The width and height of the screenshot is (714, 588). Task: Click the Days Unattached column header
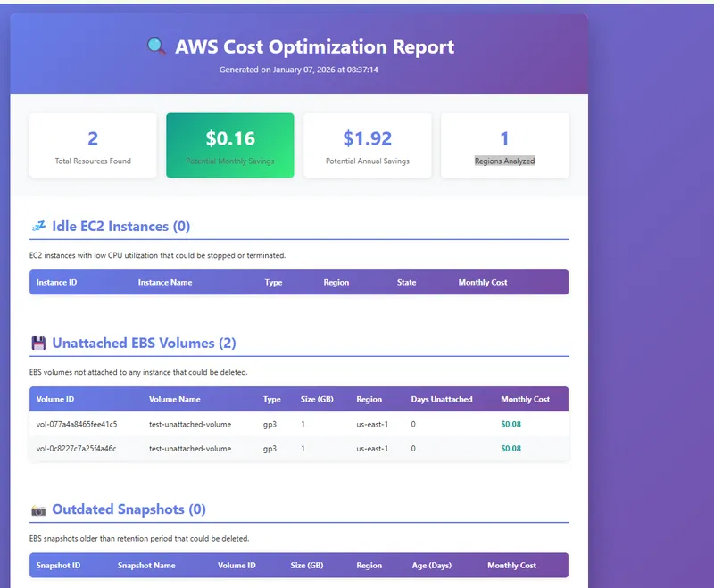pyautogui.click(x=442, y=399)
